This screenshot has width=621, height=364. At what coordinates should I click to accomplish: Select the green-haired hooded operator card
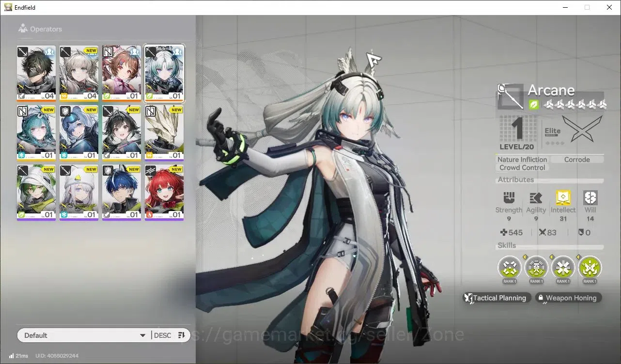pyautogui.click(x=36, y=193)
